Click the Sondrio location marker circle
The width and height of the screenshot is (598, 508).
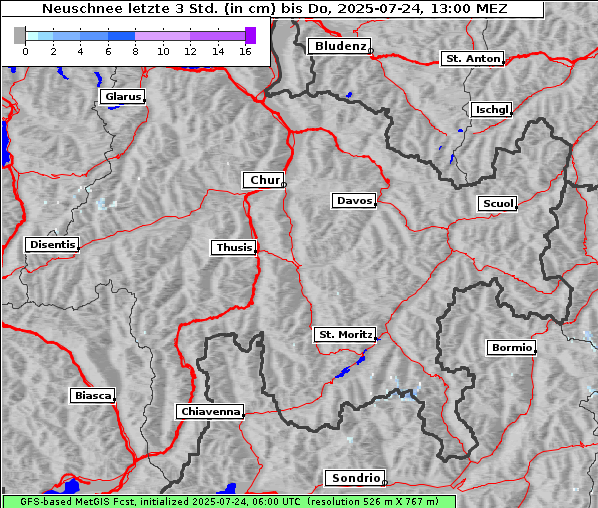[384, 483]
